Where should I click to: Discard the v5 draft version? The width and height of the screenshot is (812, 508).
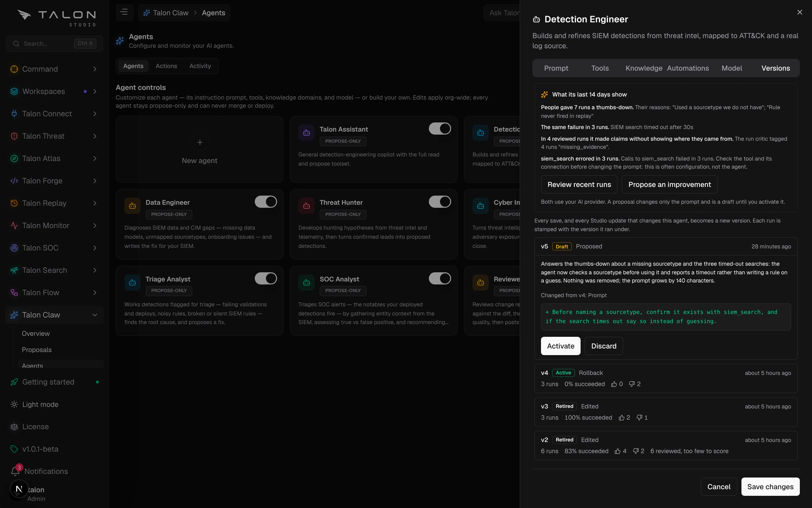[x=604, y=346]
